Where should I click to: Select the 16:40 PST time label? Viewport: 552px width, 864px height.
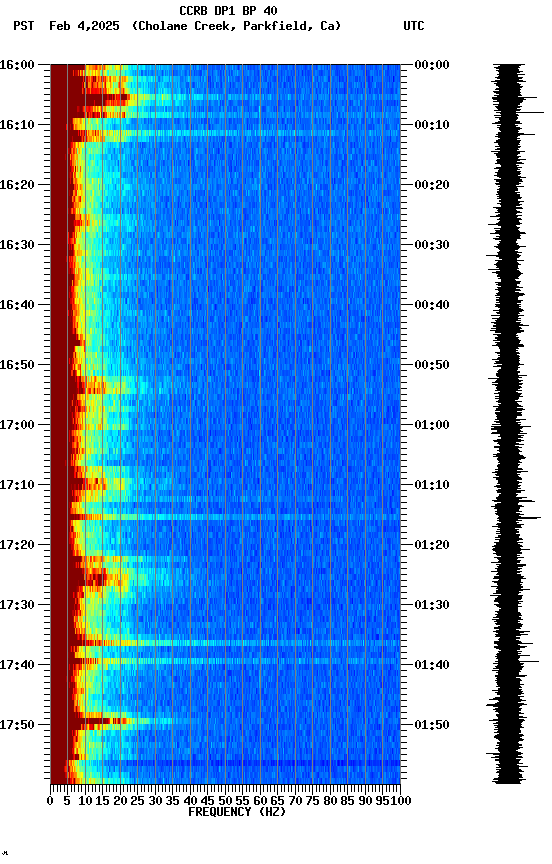tap(17, 305)
